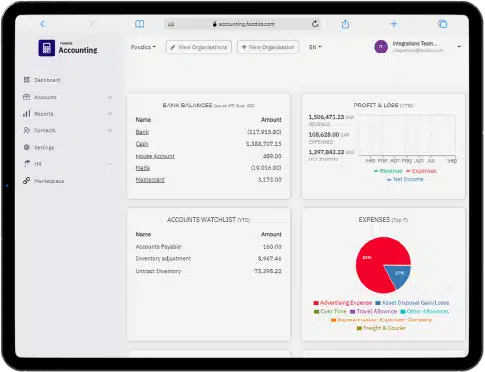Screen dimensions: 485x372
Task: Click the purple IT user avatar
Action: [381, 47]
